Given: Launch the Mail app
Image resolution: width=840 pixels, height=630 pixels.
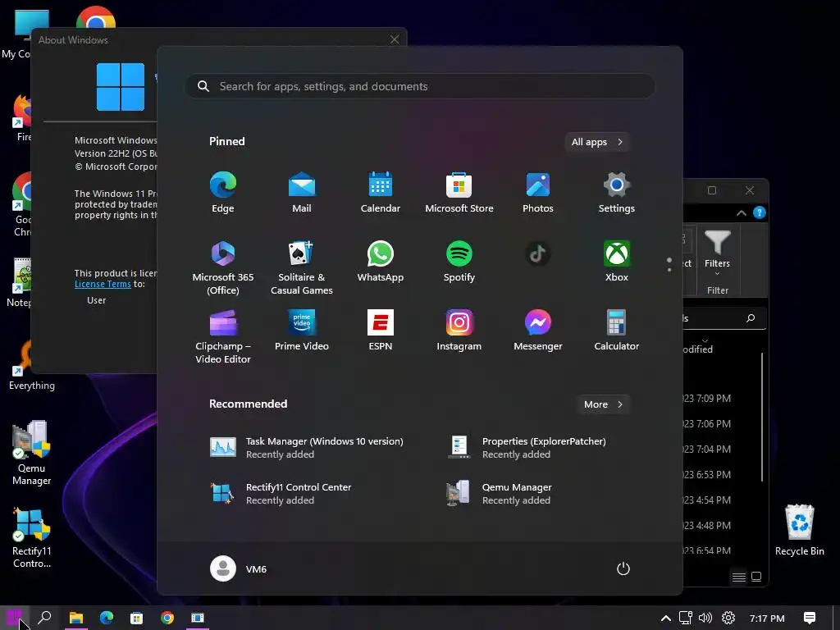Looking at the screenshot, I should (302, 193).
